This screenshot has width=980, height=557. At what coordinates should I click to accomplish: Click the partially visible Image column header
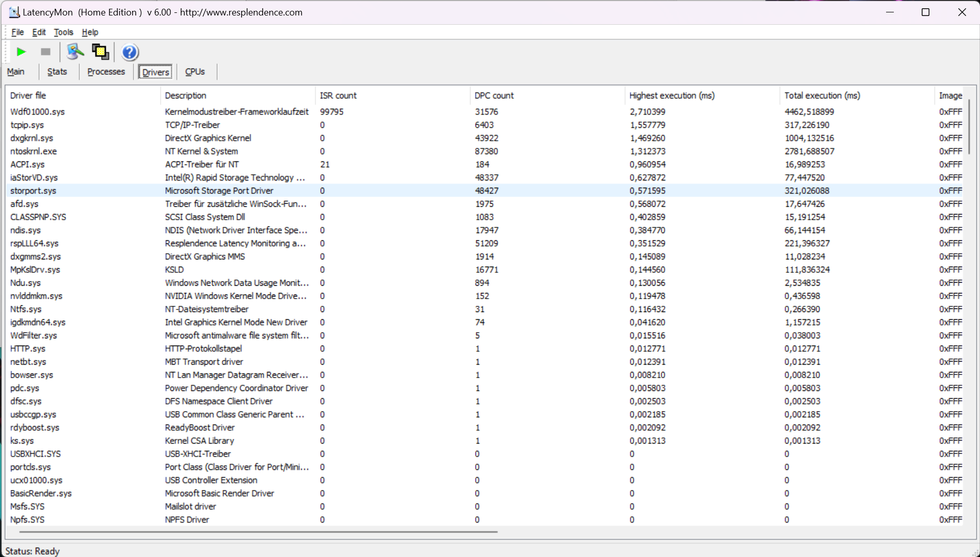pos(950,95)
